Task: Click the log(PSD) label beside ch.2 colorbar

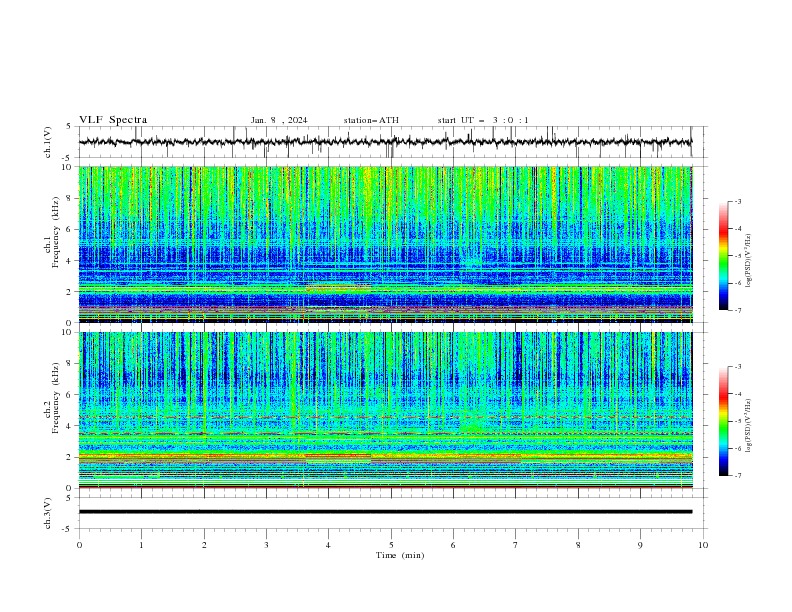Action: pyautogui.click(x=748, y=426)
